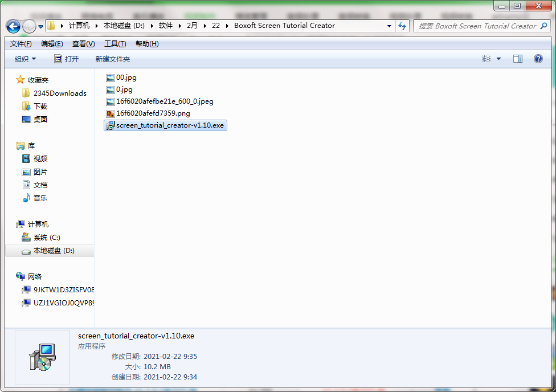This screenshot has height=392, width=556.
Task: Open the 组织 dropdown in the toolbar
Action: tap(25, 59)
